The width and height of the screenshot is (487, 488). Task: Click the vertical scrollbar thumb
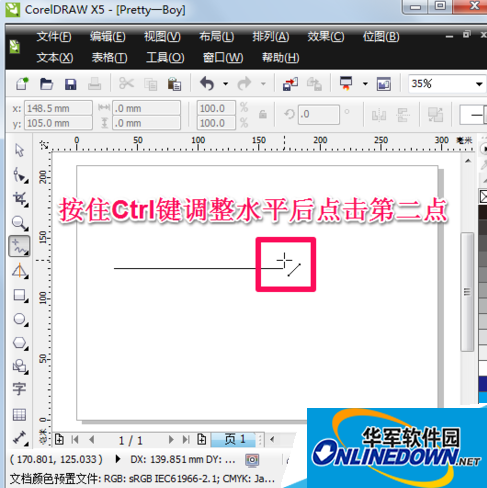tap(467, 292)
